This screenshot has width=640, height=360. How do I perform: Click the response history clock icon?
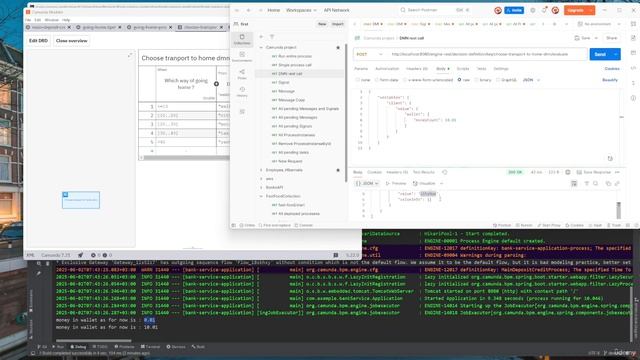click(x=444, y=172)
